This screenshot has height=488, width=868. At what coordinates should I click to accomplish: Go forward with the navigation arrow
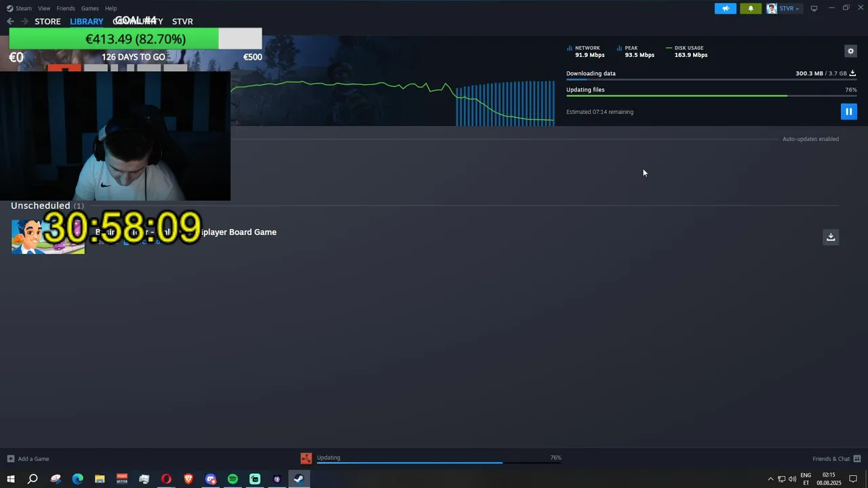24,21
